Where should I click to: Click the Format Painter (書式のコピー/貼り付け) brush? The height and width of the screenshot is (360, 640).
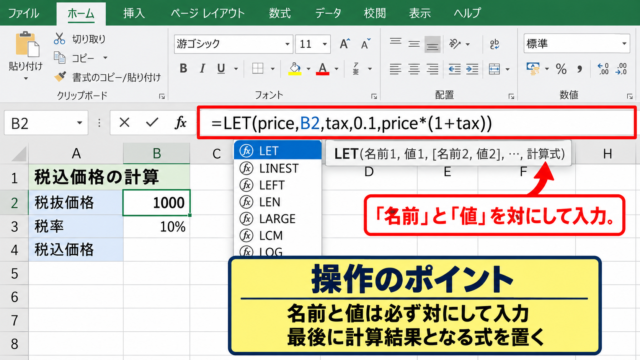[x=60, y=76]
